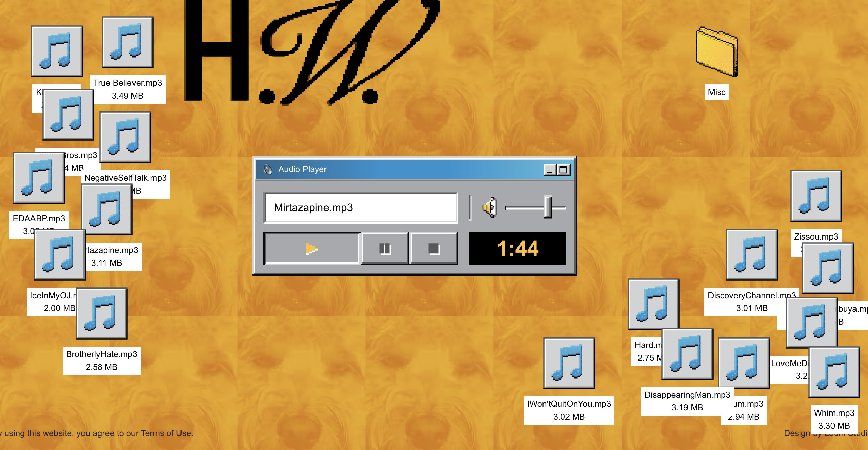Open the True Believer.mp3 music icon
The height and width of the screenshot is (450, 868).
tap(128, 43)
